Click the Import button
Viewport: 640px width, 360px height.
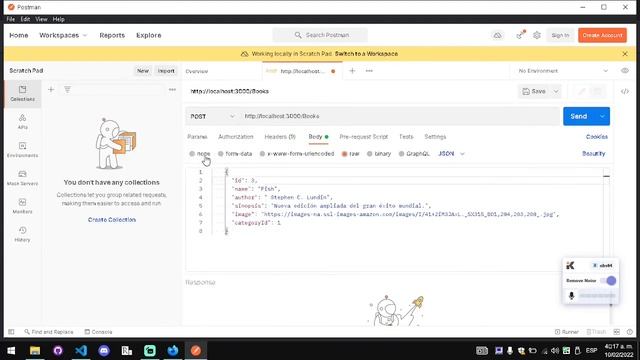[x=166, y=71]
